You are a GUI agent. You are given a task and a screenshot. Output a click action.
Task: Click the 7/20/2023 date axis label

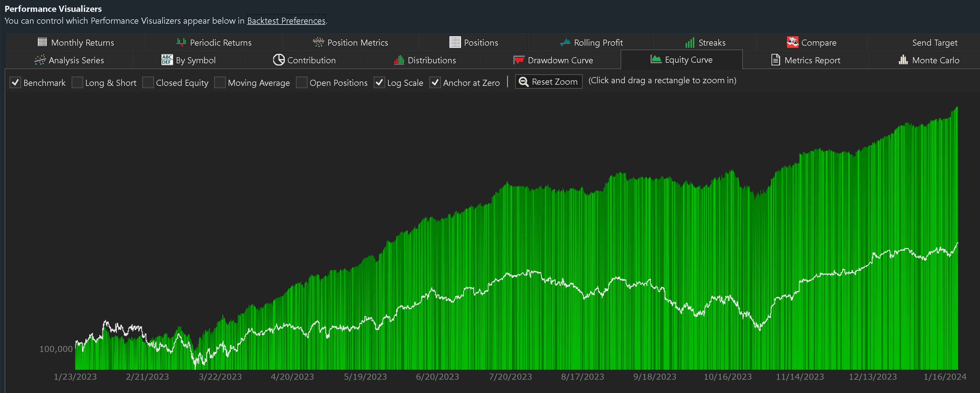click(x=510, y=377)
